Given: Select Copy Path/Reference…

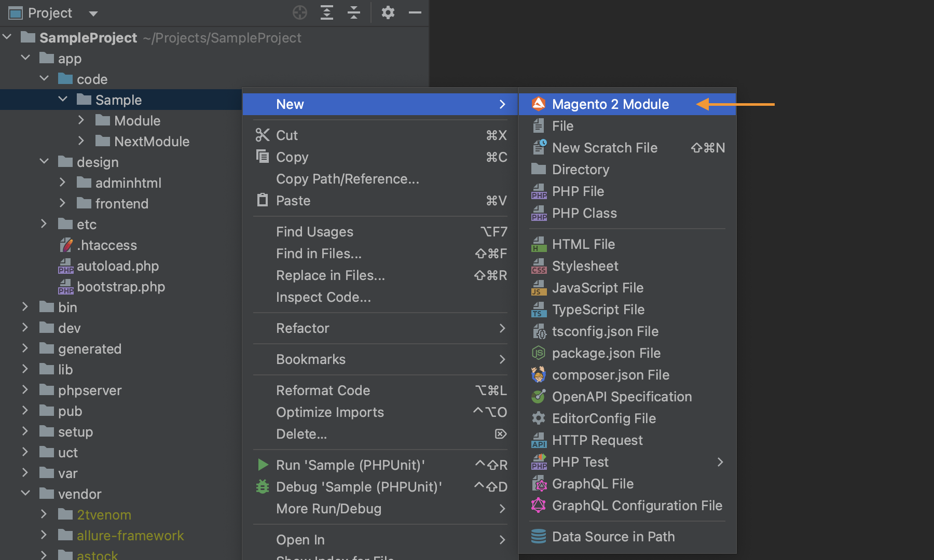Looking at the screenshot, I should pos(380,179).
